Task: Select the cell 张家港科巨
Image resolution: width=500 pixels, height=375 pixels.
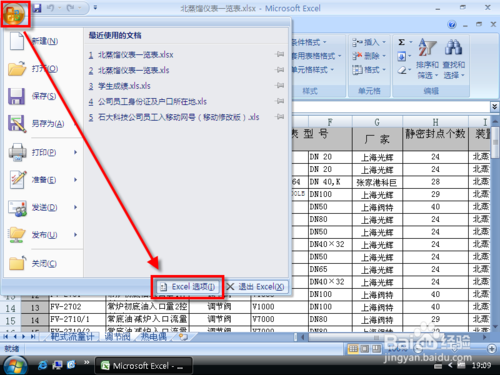Action: pyautogui.click(x=377, y=182)
